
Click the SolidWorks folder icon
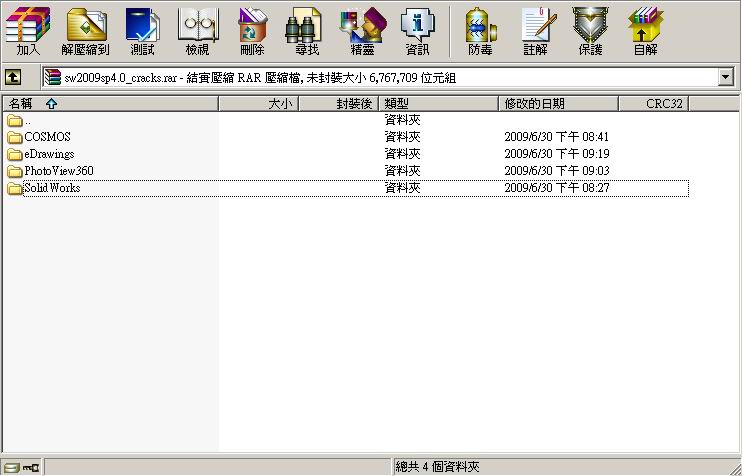pyautogui.click(x=15, y=188)
